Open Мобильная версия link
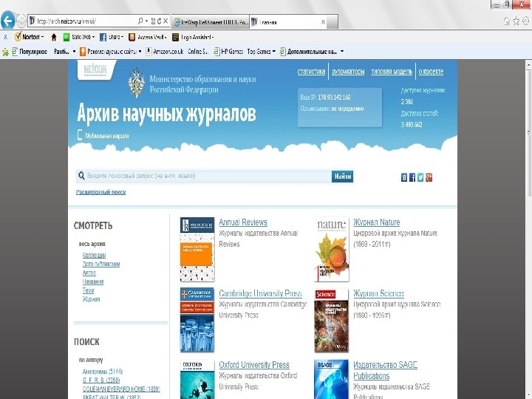This screenshot has width=532, height=399. tap(103, 135)
